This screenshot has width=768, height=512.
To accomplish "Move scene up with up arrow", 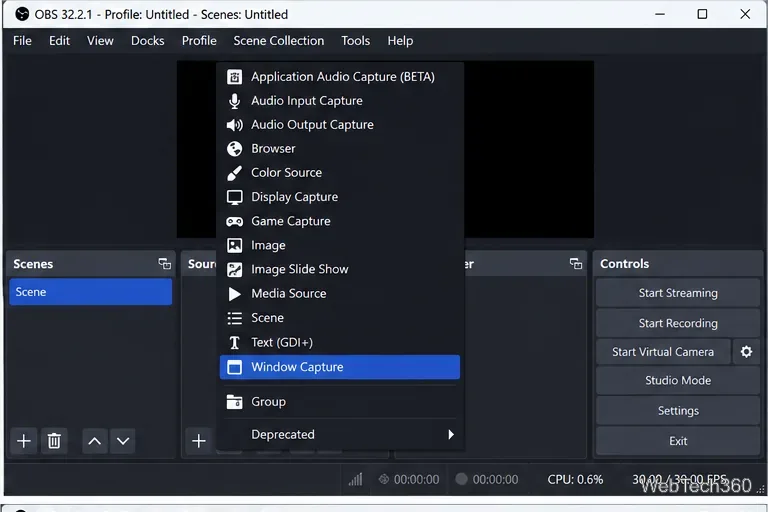I will point(95,441).
